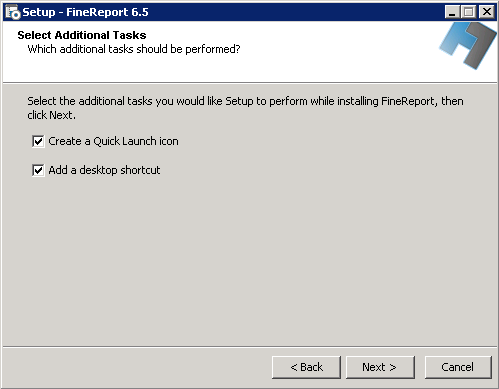499x389 pixels.
Task: Click the Setup installer icon in title bar
Action: pos(13,12)
